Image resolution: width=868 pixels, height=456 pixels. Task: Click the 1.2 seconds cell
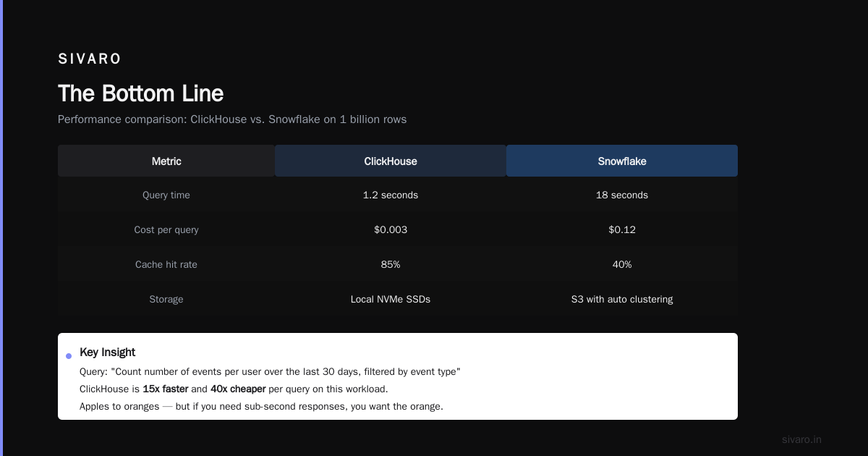point(391,195)
